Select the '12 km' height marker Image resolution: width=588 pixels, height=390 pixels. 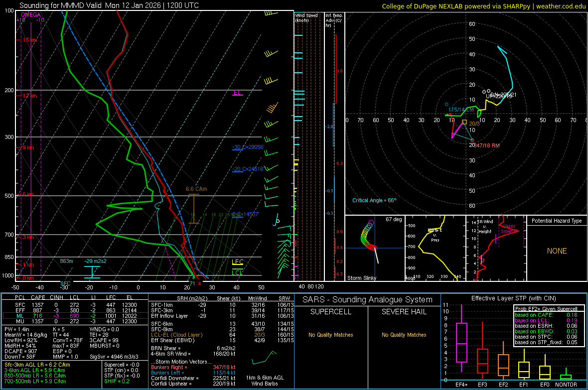coord(29,96)
